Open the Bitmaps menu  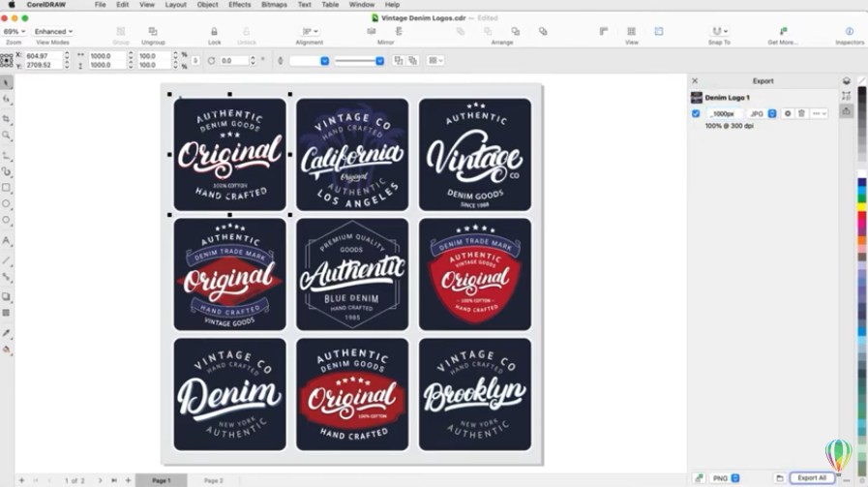(274, 5)
